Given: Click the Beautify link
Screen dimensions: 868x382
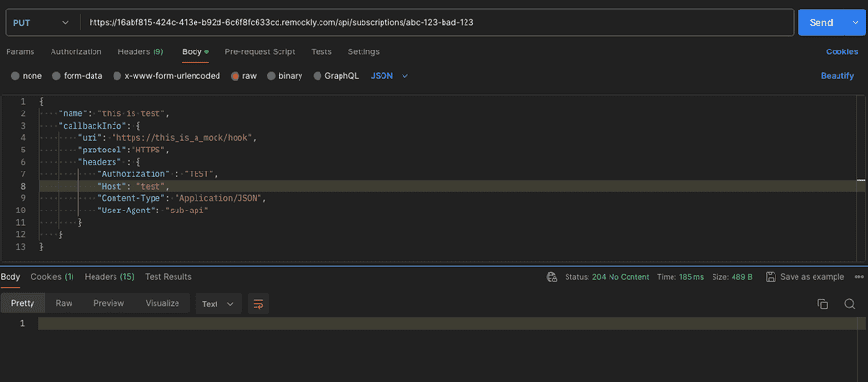Looking at the screenshot, I should pyautogui.click(x=837, y=76).
